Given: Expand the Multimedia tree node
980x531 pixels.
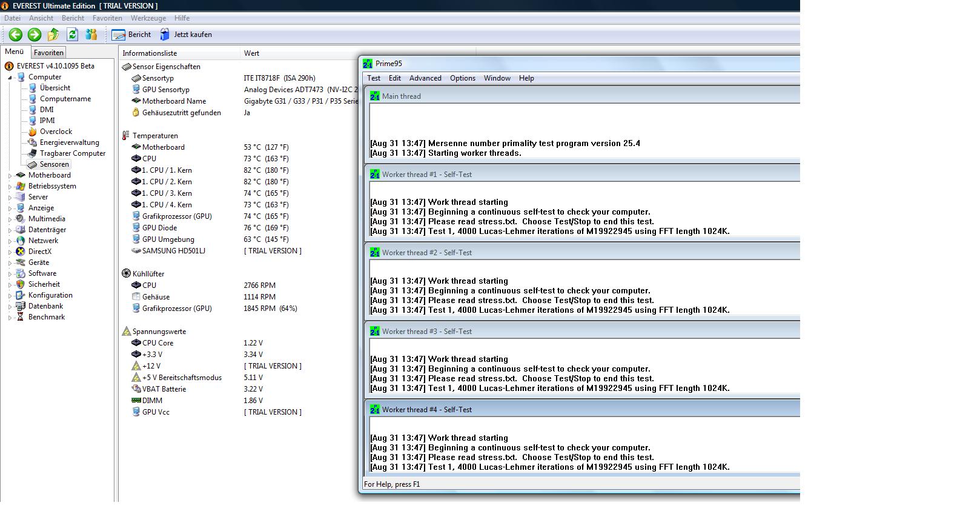Looking at the screenshot, I should (x=10, y=219).
